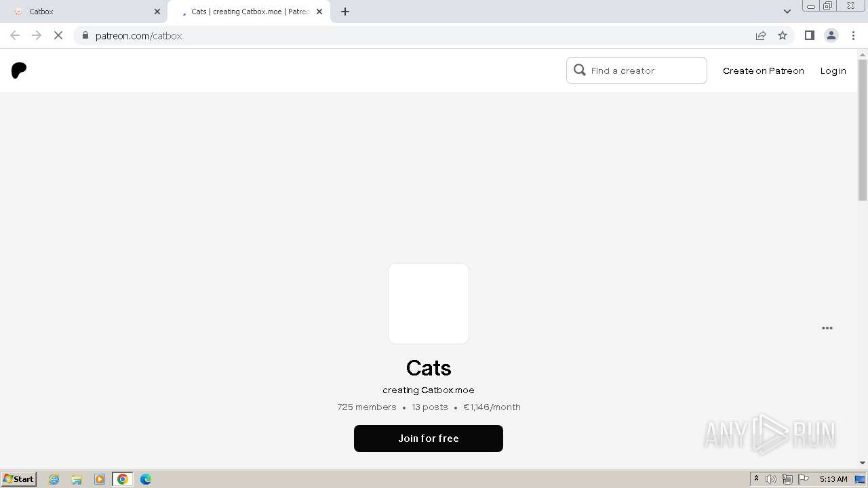Click the Cats creator avatar
The image size is (868, 488).
pyautogui.click(x=429, y=304)
